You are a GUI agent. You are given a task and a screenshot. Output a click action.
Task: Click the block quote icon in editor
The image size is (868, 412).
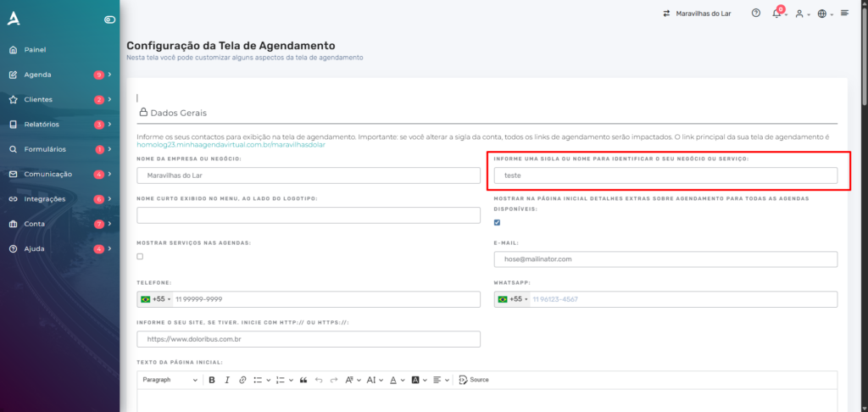[x=303, y=380]
